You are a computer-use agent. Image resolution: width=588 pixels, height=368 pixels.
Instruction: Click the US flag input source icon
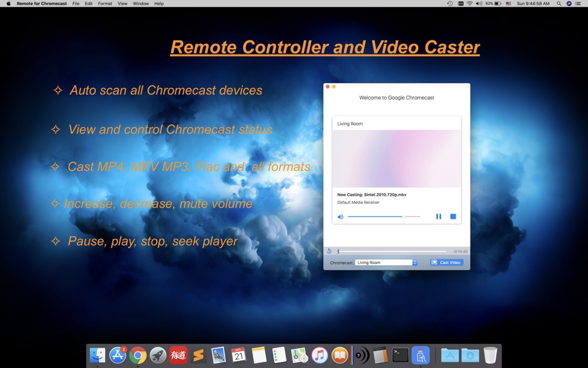click(509, 3)
